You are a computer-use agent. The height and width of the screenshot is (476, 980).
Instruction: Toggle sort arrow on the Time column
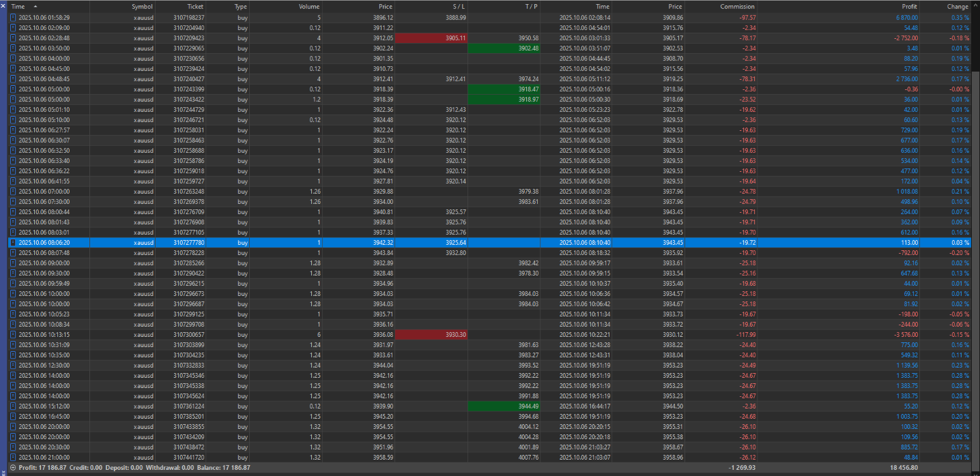[35, 6]
